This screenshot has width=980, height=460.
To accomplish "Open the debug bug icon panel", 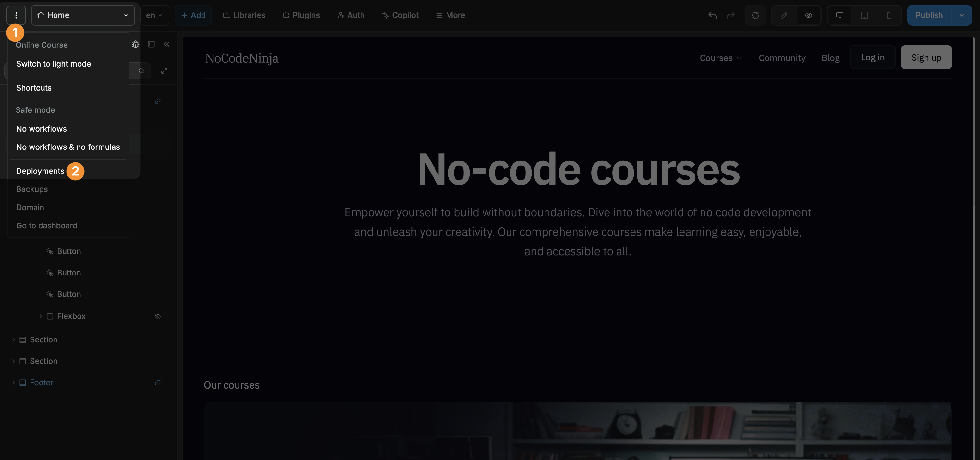I will coord(136,44).
